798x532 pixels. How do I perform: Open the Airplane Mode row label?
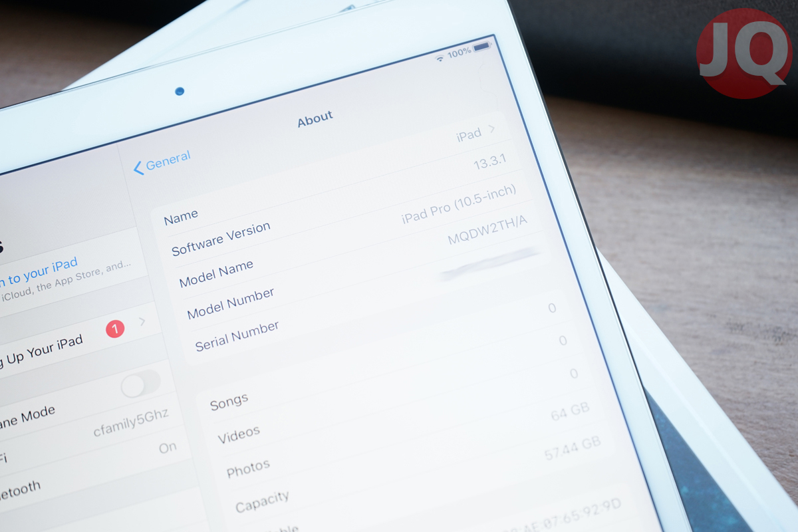tap(27, 416)
